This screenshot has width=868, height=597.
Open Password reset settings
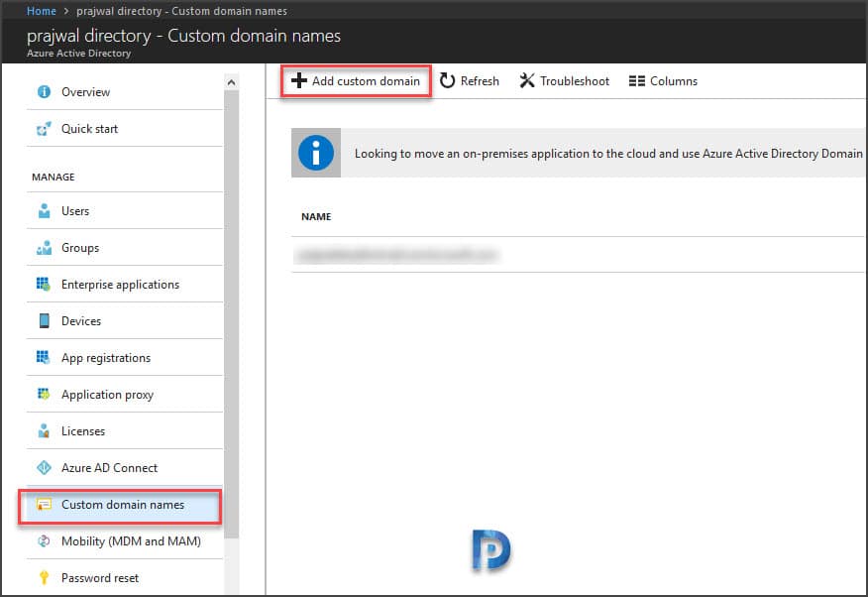pyautogui.click(x=125, y=577)
